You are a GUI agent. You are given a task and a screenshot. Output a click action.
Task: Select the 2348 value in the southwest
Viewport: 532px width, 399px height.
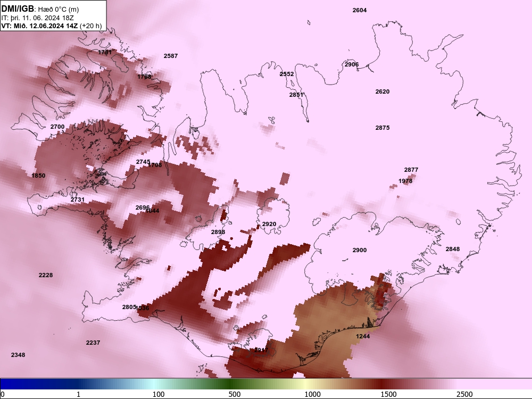[18, 355]
